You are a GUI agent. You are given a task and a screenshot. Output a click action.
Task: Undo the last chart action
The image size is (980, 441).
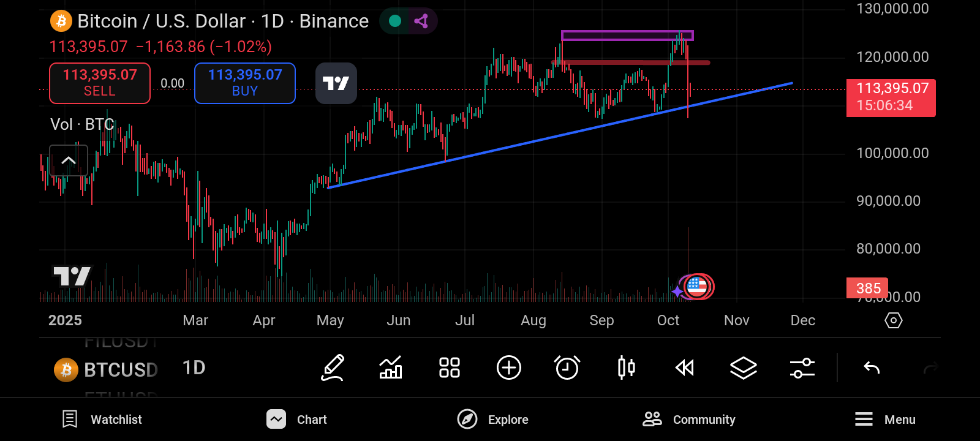click(x=872, y=368)
